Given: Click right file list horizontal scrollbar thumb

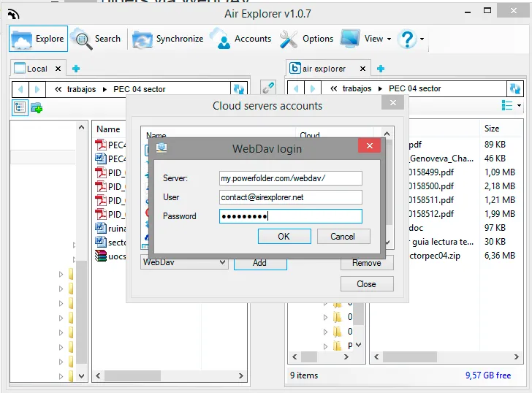Looking at the screenshot, I should coord(410,356).
